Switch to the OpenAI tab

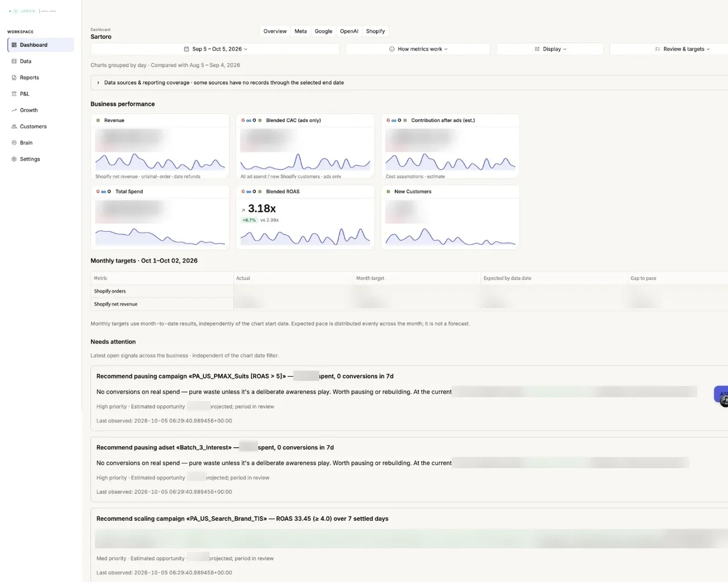349,31
